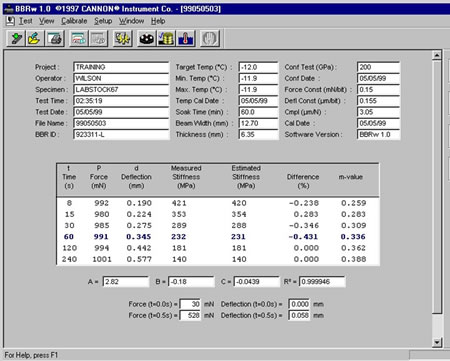This screenshot has width=450, height=361.
Task: Click the Defl Const field 0.155
Action: coord(378,101)
